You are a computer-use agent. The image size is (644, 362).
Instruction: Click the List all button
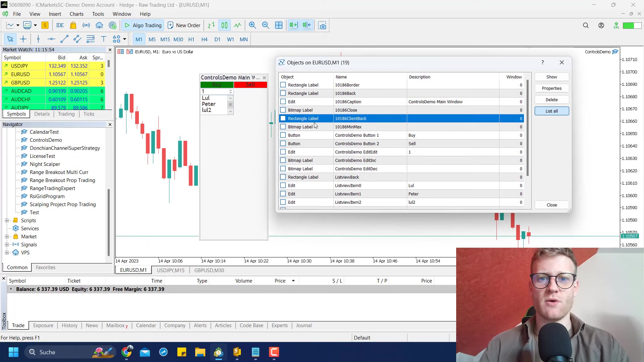(x=551, y=111)
